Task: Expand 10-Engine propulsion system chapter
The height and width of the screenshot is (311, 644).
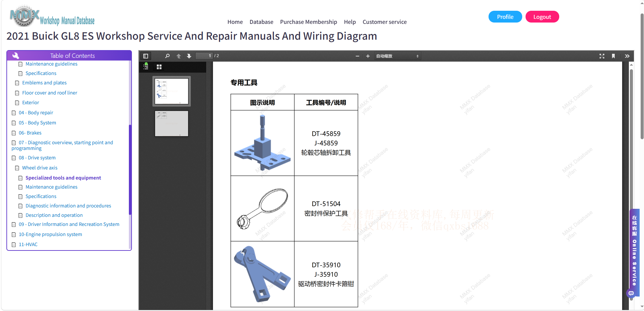Action: [50, 234]
